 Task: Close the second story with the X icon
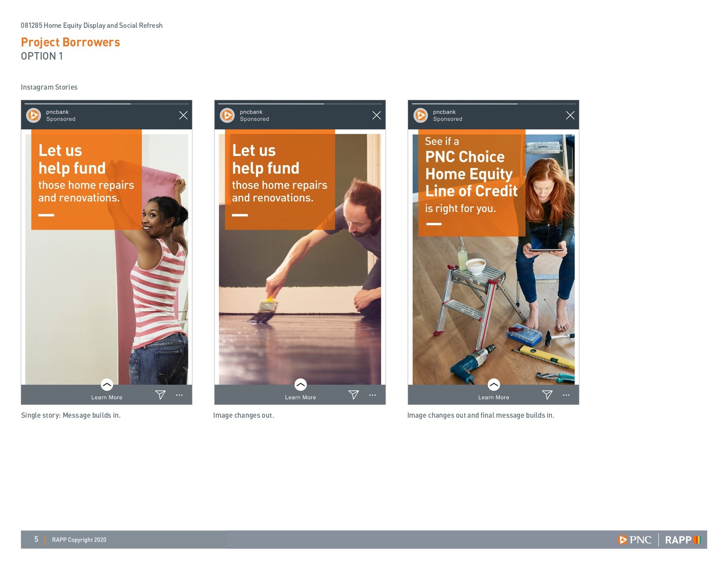coord(376,115)
